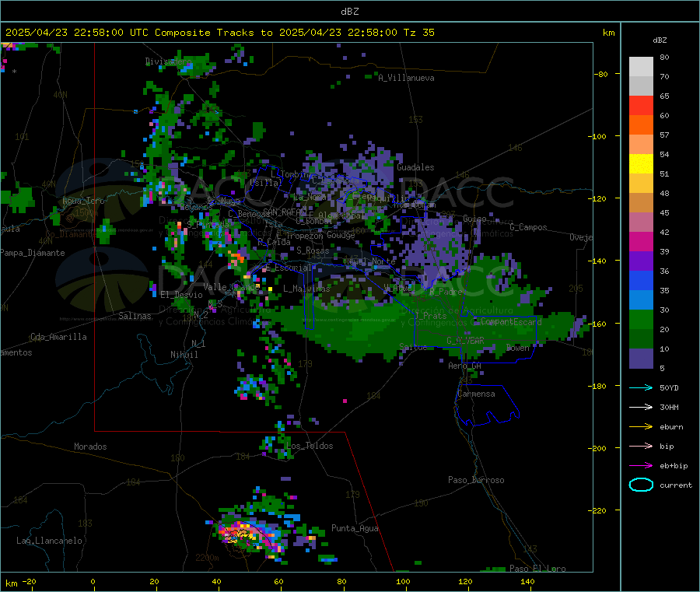The width and height of the screenshot is (700, 592).
Task: Click the '60' km tick on bottom axis
Action: pos(278,581)
